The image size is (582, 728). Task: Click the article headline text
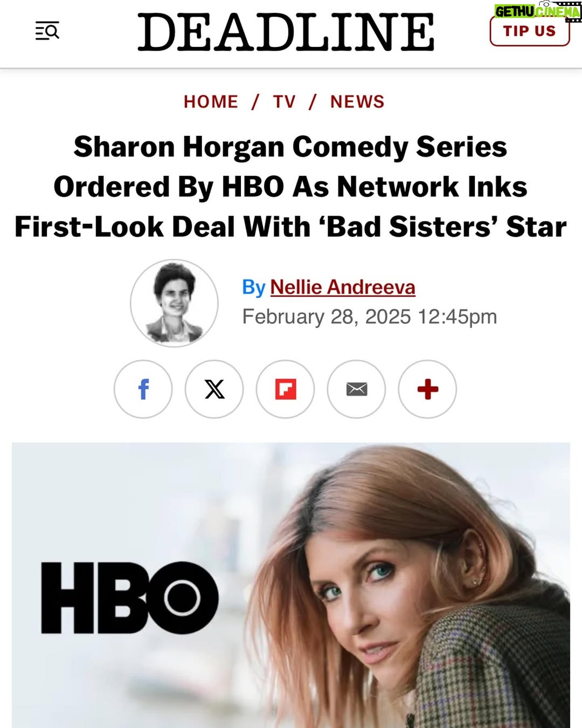[x=290, y=187]
